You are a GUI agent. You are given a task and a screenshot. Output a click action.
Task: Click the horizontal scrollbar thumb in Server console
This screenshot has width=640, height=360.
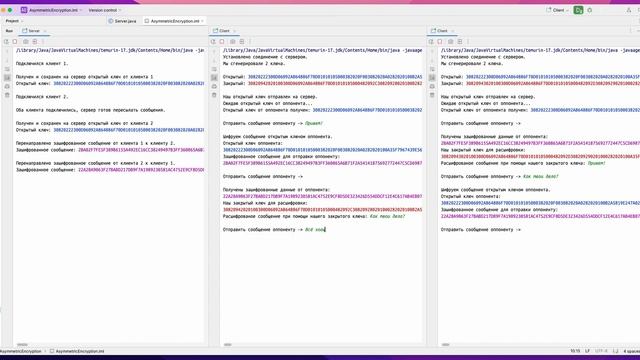pos(22,344)
